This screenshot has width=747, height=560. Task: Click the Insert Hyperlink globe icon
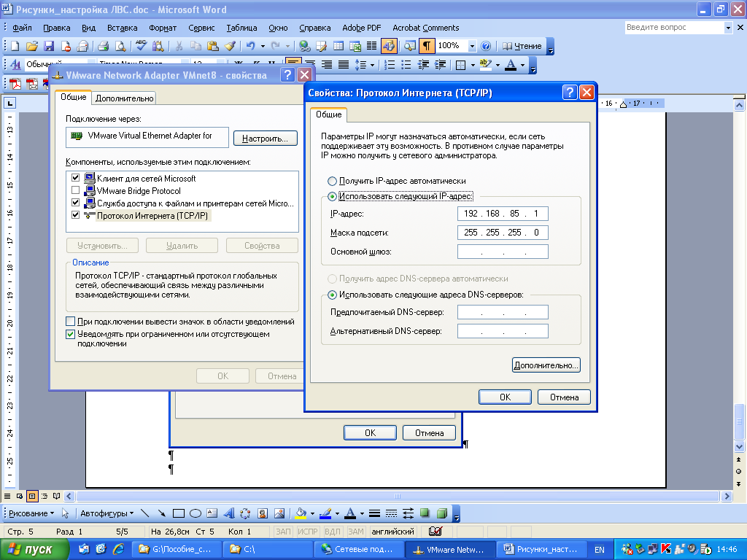(x=304, y=46)
